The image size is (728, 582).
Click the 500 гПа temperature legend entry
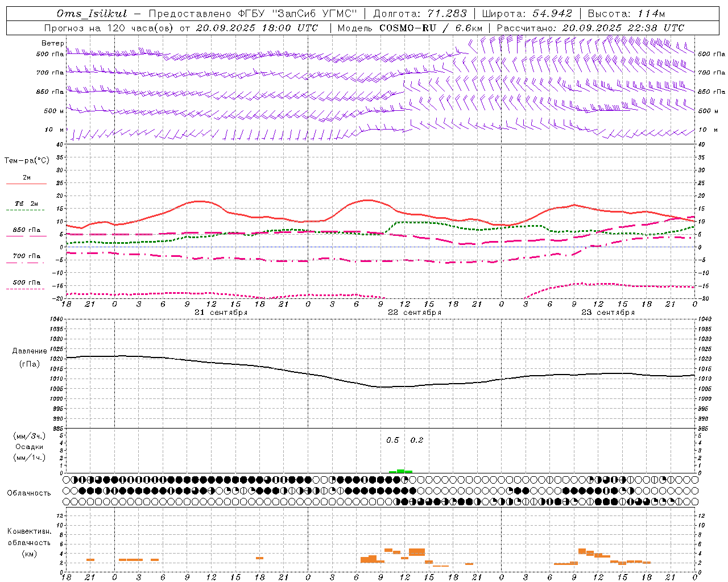(x=27, y=282)
